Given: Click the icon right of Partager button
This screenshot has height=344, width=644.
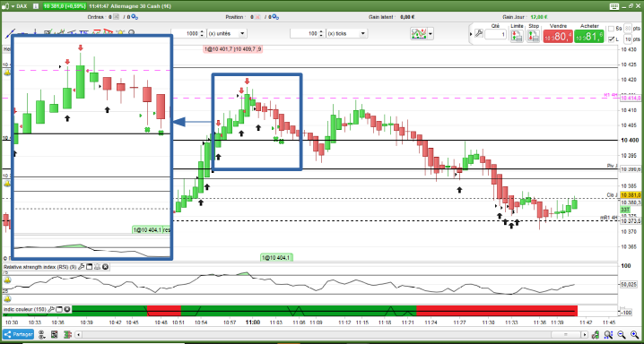Looking at the screenshot, I should click(x=42, y=334).
